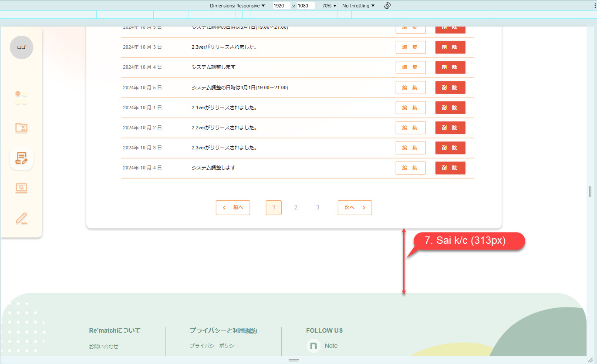Image resolution: width=597 pixels, height=364 pixels.
Task: Click the 次へ next page button
Action: point(354,208)
